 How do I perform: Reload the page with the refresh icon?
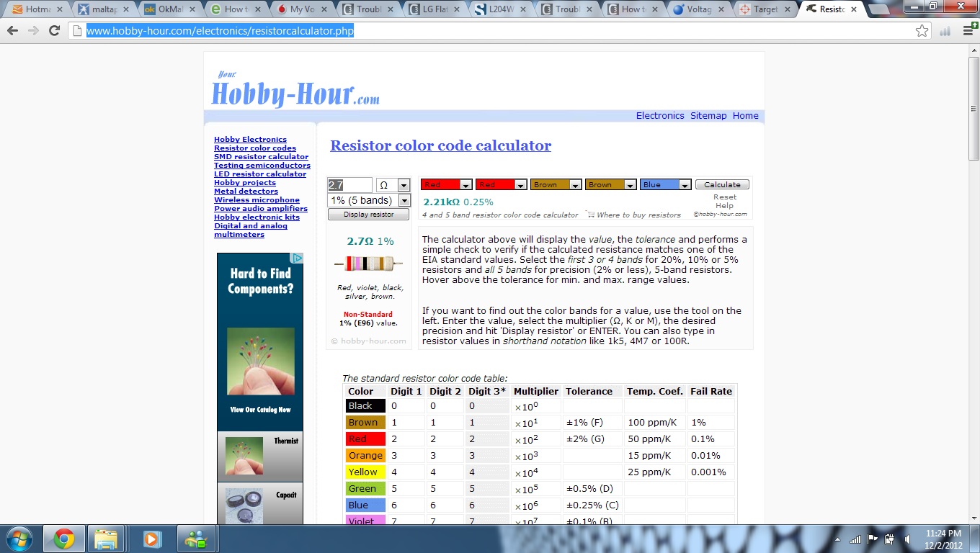tap(54, 31)
